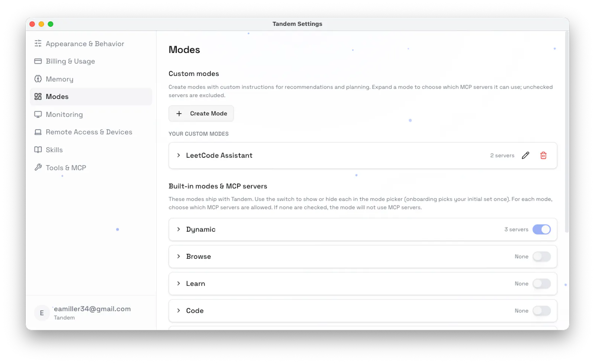595x364 pixels.
Task: Go to Memory settings
Action: click(91, 79)
